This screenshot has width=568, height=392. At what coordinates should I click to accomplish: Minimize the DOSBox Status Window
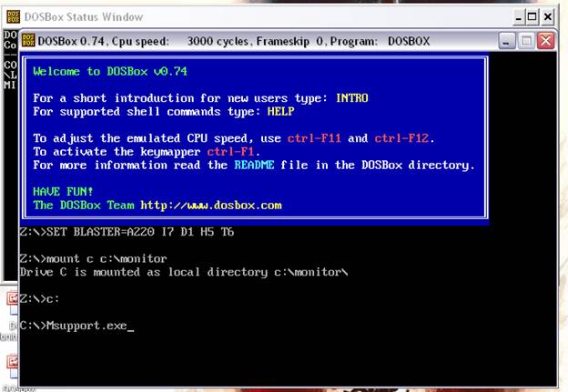click(519, 16)
